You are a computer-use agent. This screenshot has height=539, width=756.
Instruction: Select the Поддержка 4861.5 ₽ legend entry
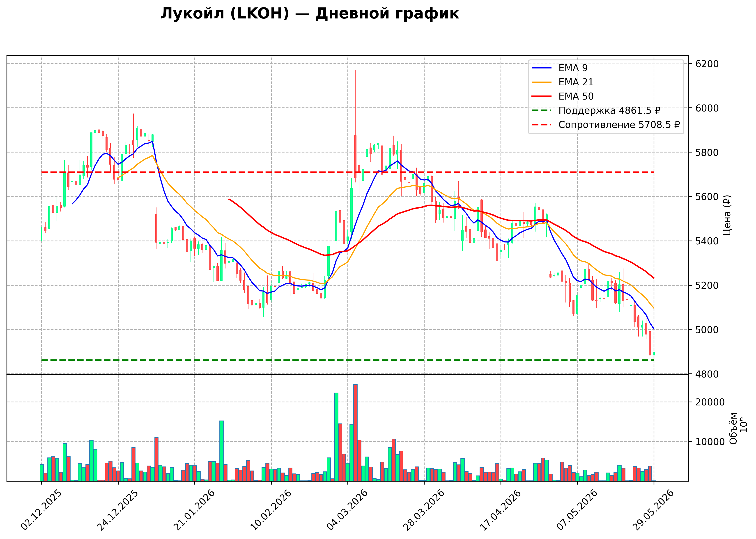596,111
